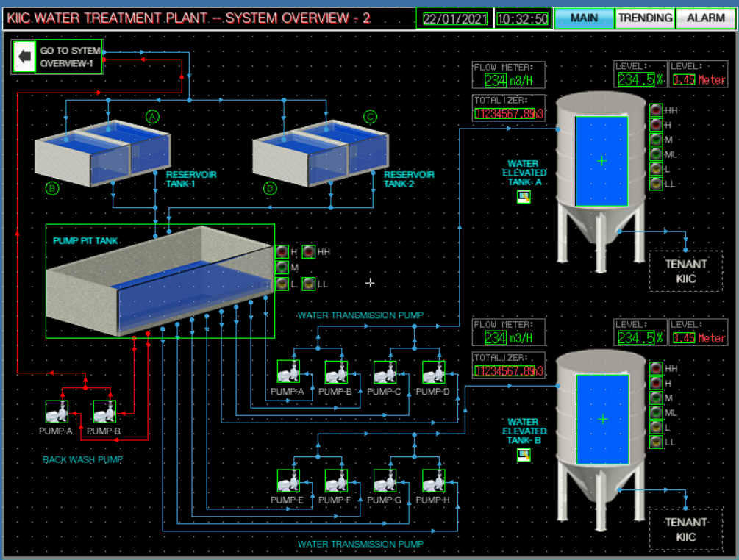Go to the MAIN screen
This screenshot has height=560, width=739.
click(584, 18)
